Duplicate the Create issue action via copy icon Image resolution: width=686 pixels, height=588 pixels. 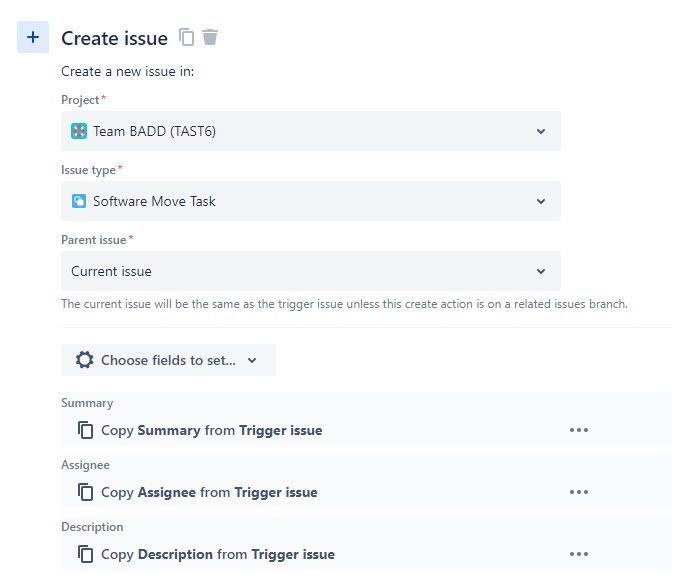click(x=186, y=37)
